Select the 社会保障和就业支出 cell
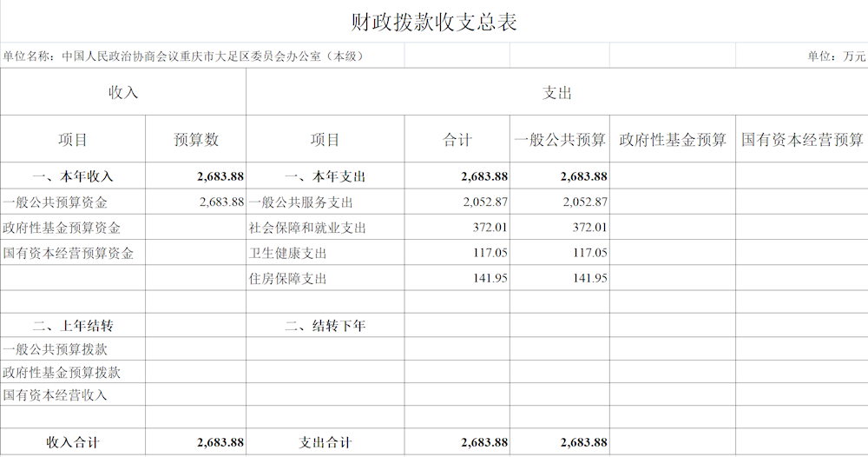 pyautogui.click(x=307, y=228)
